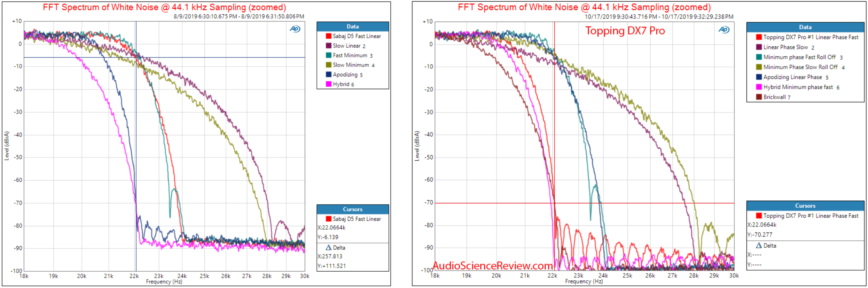Click cursor value Y:-6.139

328,237
